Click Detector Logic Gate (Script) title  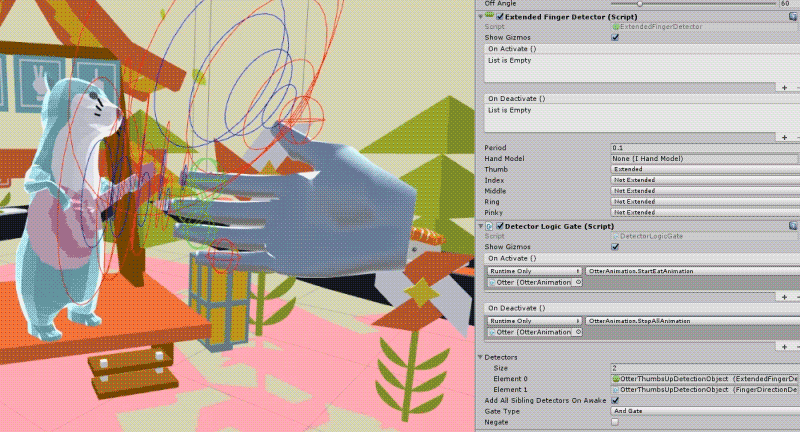point(559,226)
